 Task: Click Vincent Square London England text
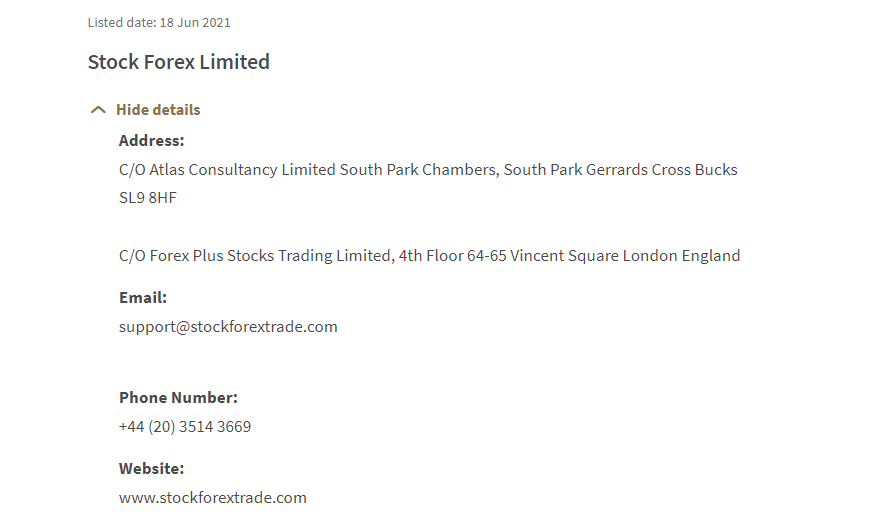click(x=626, y=255)
